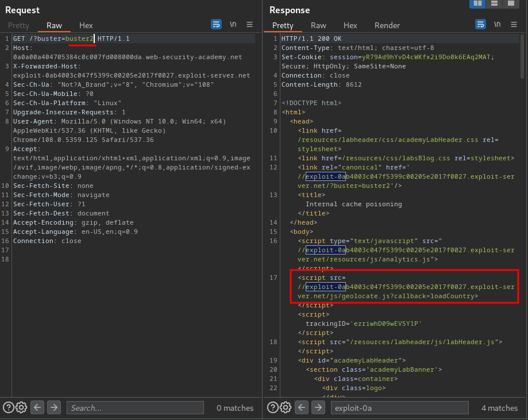Click the web-security-academy.net Host value
This screenshot has height=420, width=528.
[x=128, y=57]
